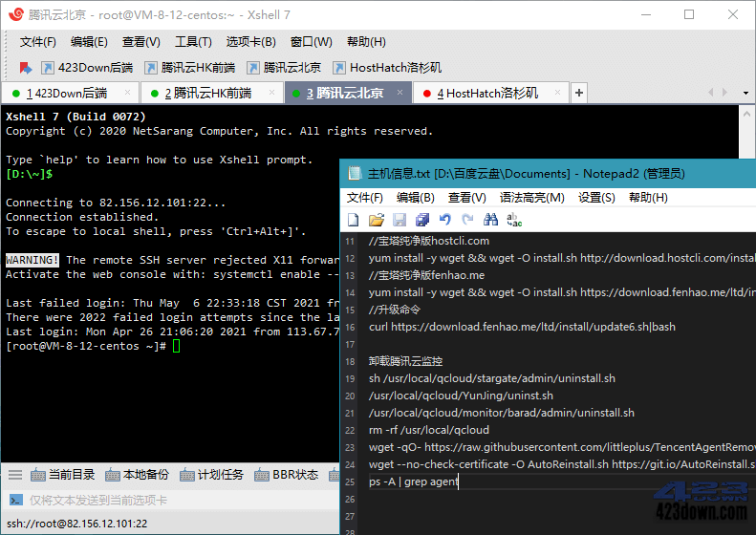Add a new Xshell tab with the plus button
The height and width of the screenshot is (535, 756).
579,93
